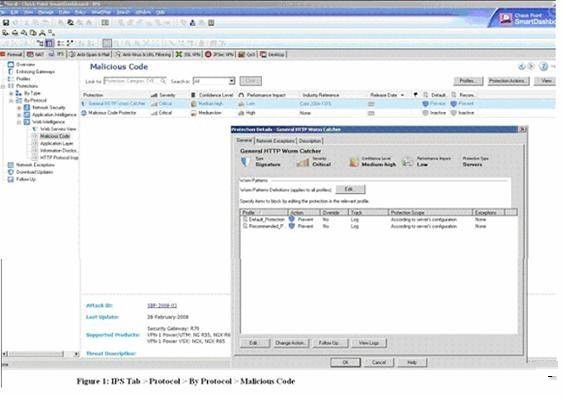Click the Look for search field
Viewport: 564px width, 397px height.
(x=135, y=81)
